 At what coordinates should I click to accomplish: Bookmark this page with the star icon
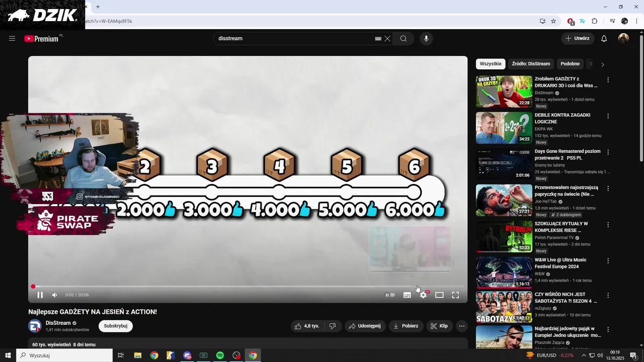coord(553,21)
